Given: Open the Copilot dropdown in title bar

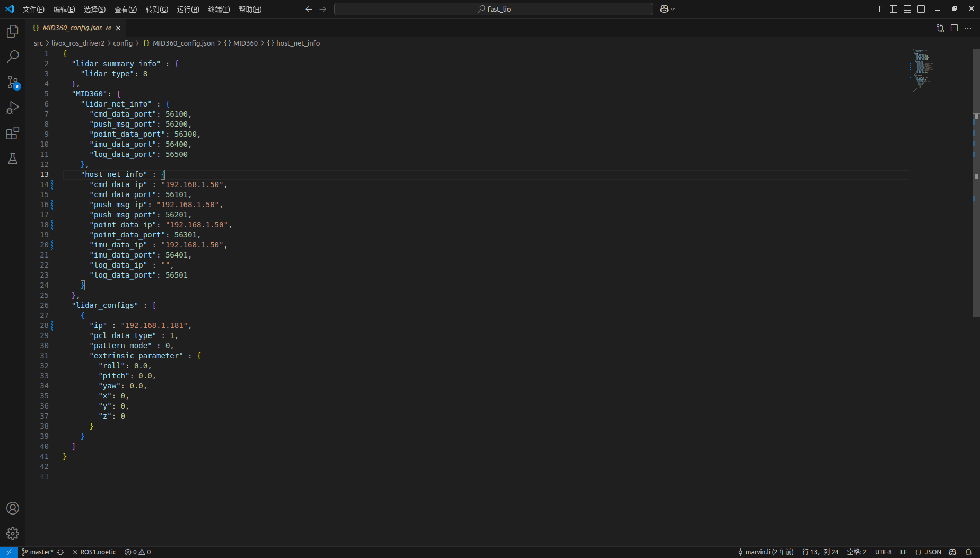Looking at the screenshot, I should click(667, 9).
